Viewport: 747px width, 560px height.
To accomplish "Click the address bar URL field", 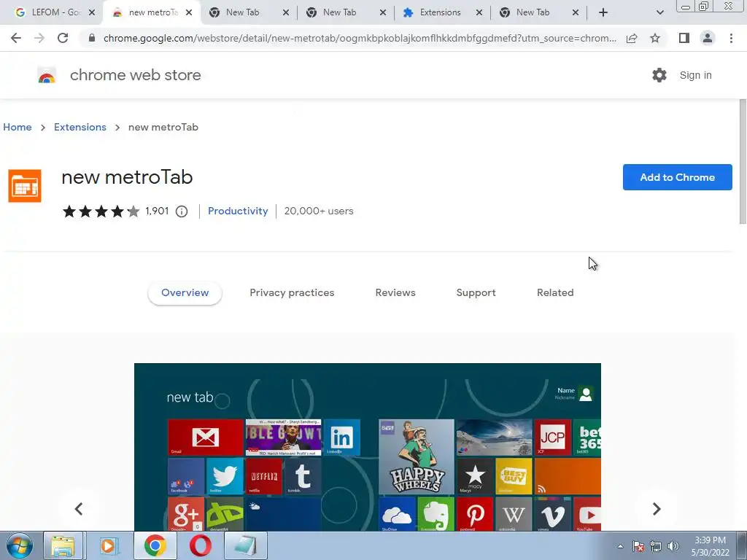I will pos(360,38).
